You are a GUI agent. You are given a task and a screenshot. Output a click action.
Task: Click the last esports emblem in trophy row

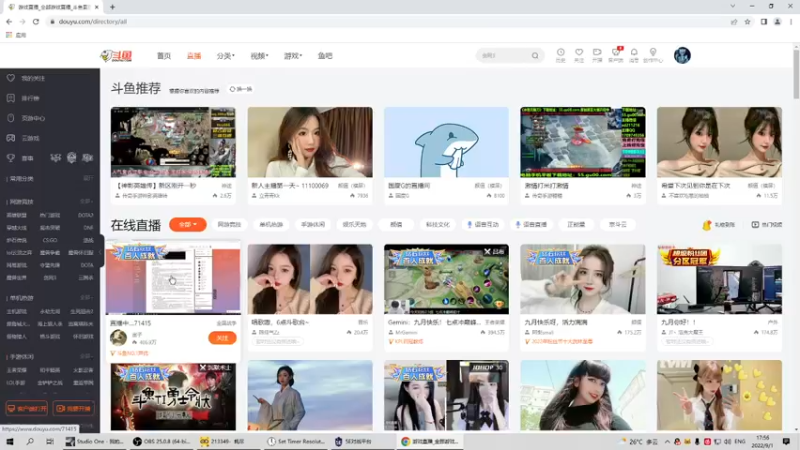click(88, 158)
